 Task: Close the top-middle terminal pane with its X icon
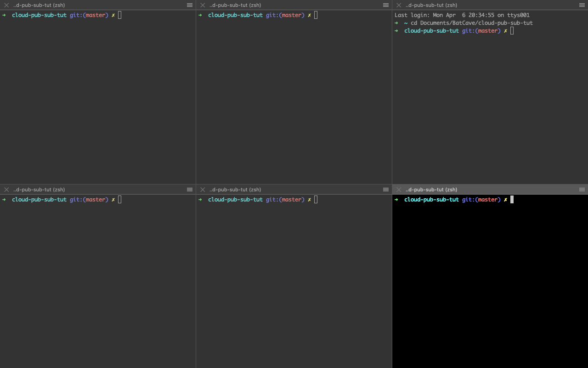[x=202, y=5]
